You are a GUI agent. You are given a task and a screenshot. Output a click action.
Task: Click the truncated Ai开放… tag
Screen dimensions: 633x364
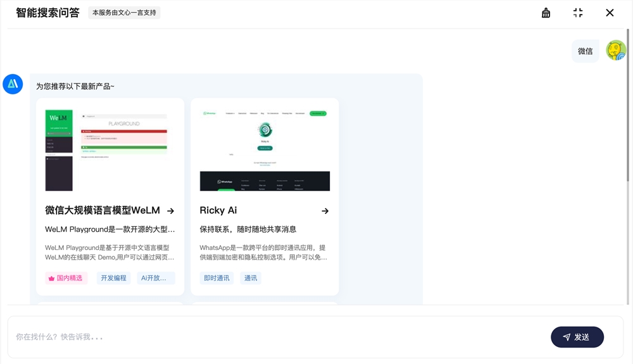click(x=156, y=278)
